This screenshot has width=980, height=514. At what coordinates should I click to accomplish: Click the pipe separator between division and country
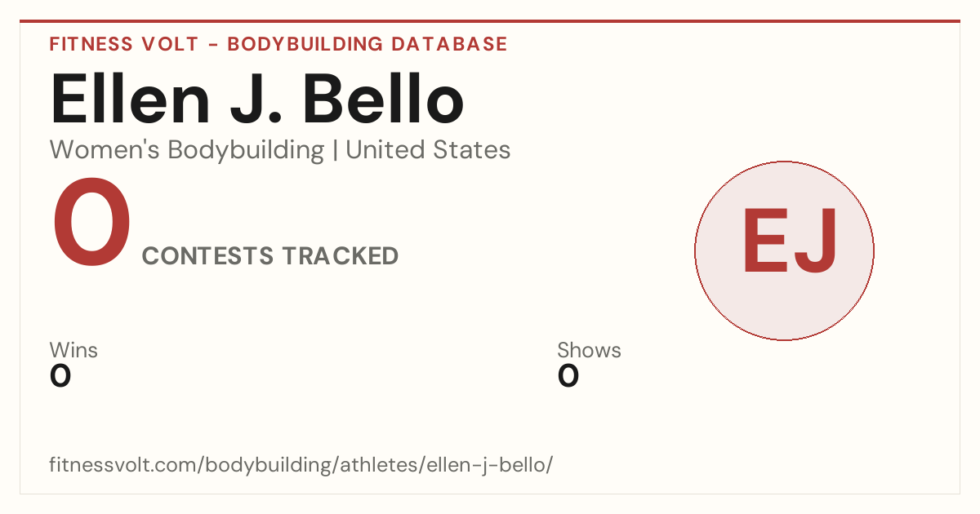(x=335, y=150)
